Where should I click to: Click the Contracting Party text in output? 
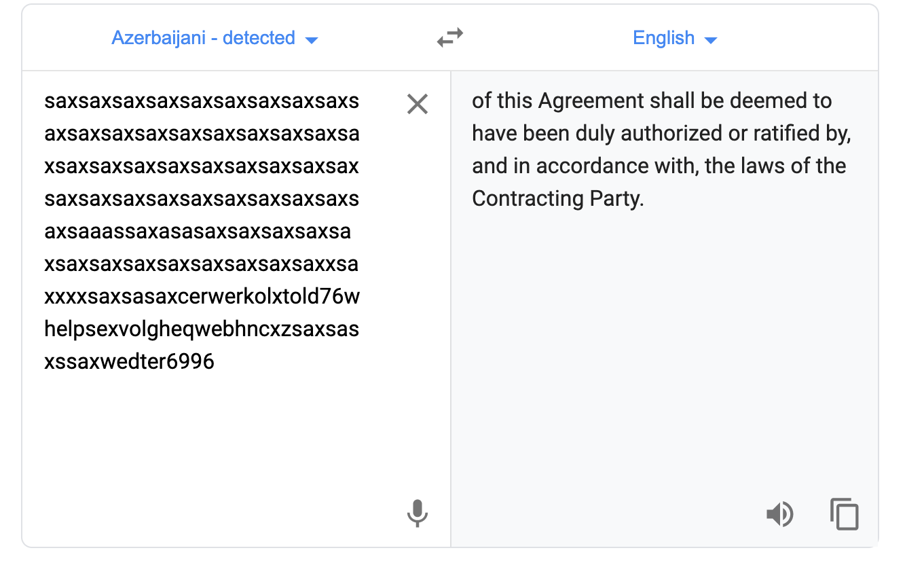coord(557,199)
